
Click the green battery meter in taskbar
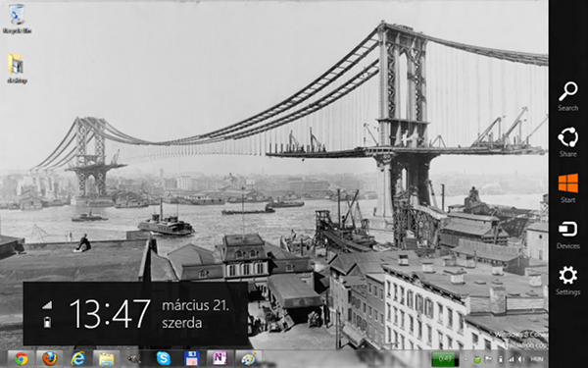(x=445, y=358)
